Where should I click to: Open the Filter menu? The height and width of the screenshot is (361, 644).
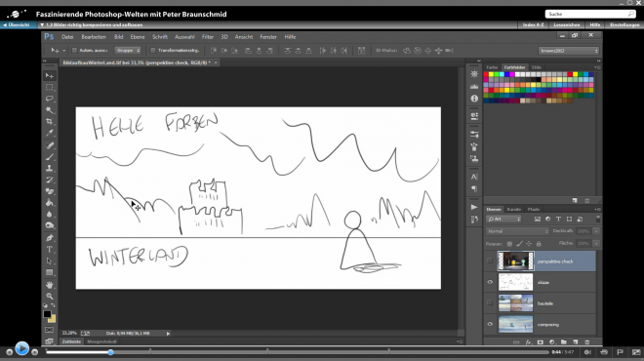[x=208, y=37]
